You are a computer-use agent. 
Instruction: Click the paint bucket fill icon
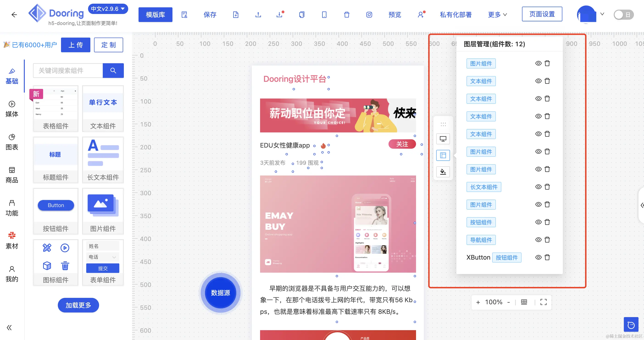[x=443, y=172]
